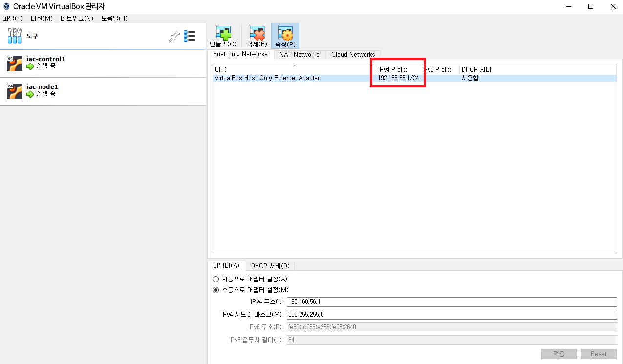The height and width of the screenshot is (364, 623).
Task: Pin the tools pane with pin icon
Action: point(173,36)
